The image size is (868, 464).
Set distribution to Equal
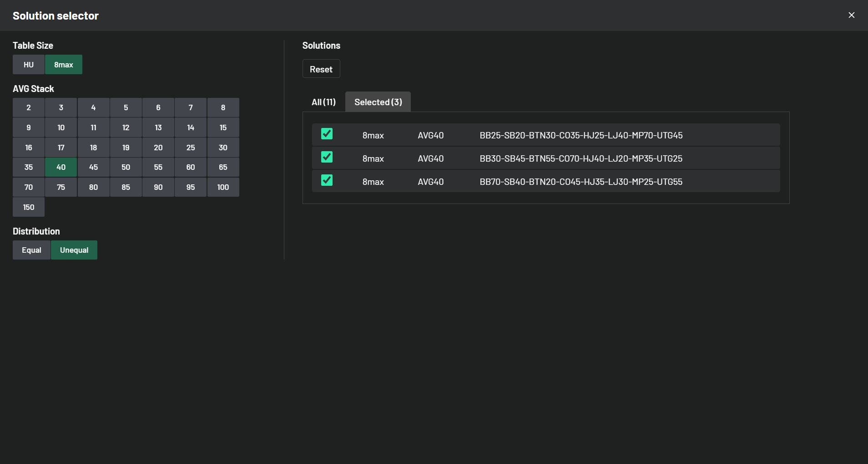(x=31, y=250)
